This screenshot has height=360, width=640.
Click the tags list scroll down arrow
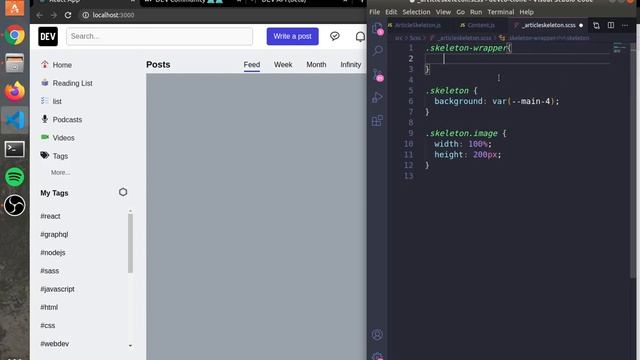pyautogui.click(x=130, y=346)
